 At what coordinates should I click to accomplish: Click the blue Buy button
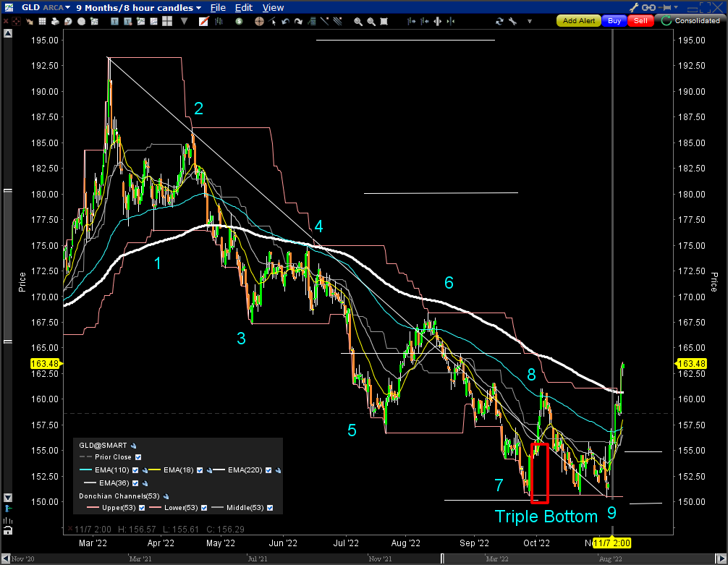click(x=614, y=21)
